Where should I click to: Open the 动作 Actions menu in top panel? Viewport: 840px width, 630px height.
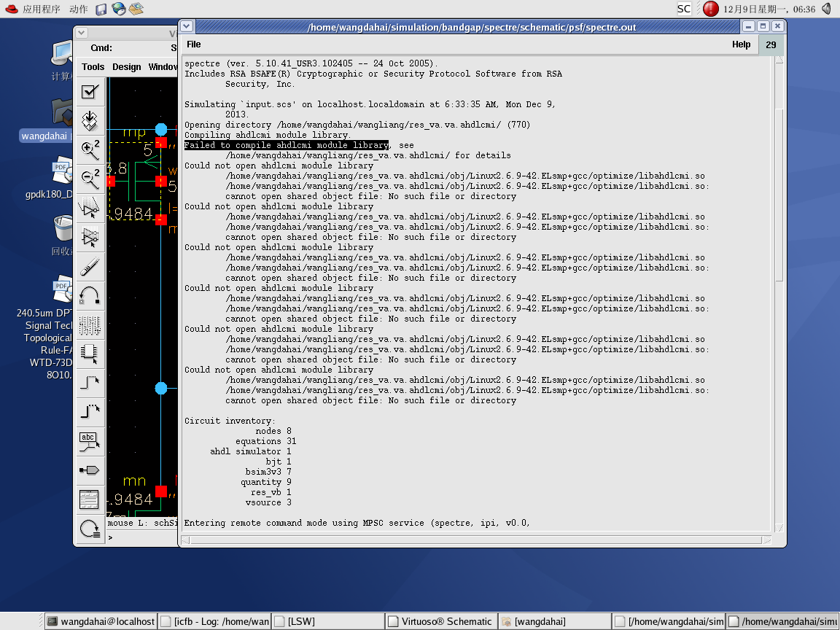tap(79, 9)
